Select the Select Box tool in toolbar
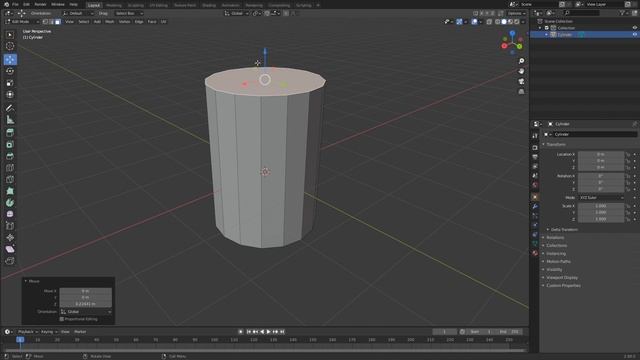The width and height of the screenshot is (640, 360). [10, 35]
